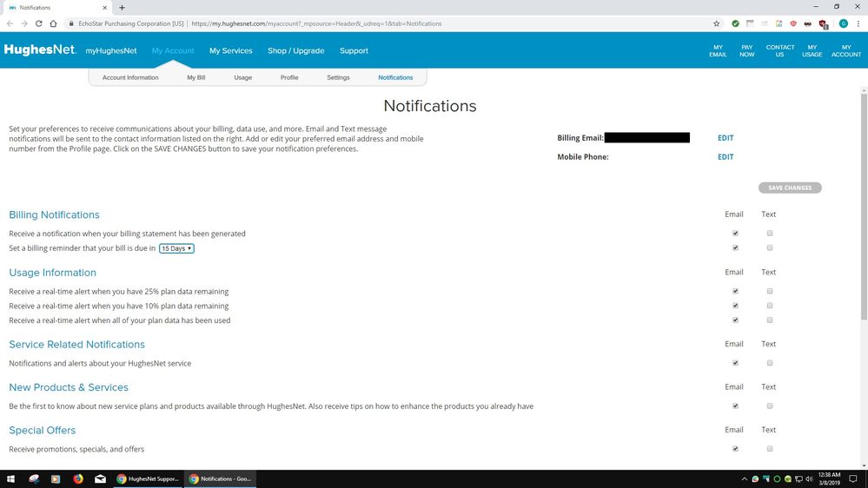This screenshot has width=868, height=488.
Task: Click EDIT next to Billing Email
Action: (x=725, y=138)
